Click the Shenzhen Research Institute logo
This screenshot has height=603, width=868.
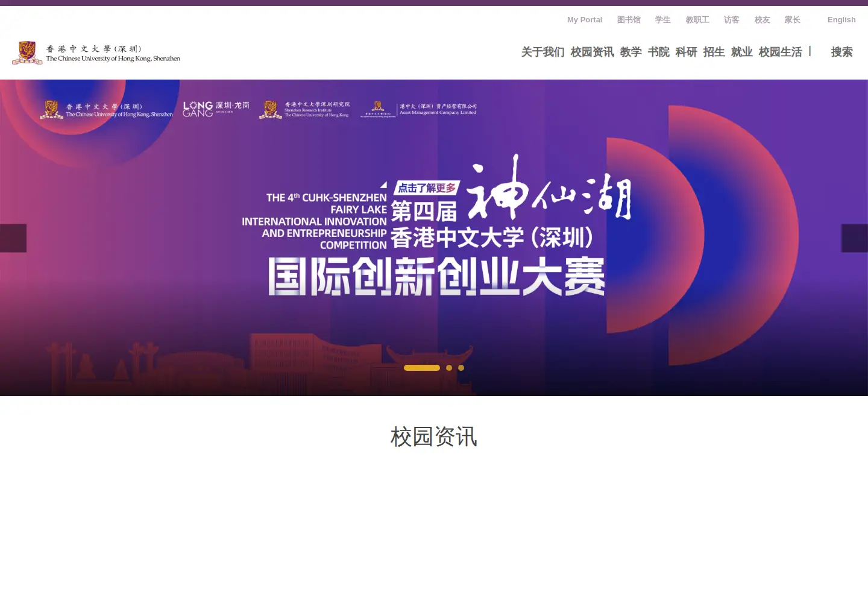304,110
